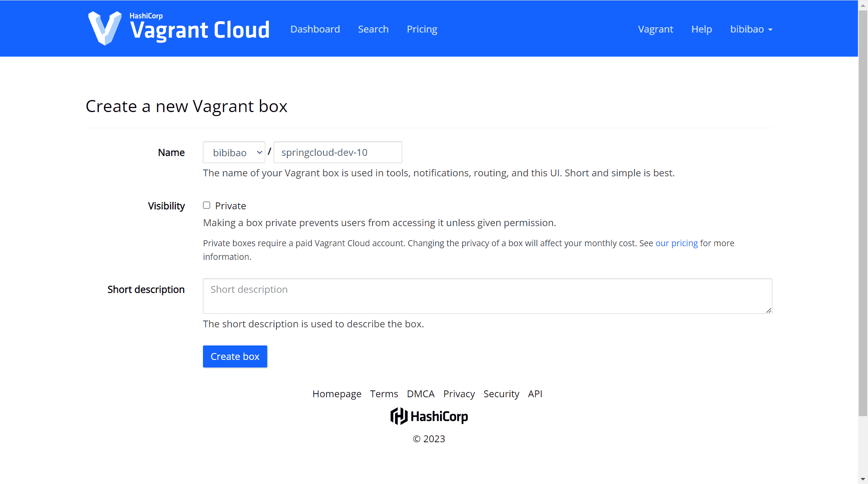Click the Create box button
This screenshot has height=484, width=868.
click(x=235, y=356)
